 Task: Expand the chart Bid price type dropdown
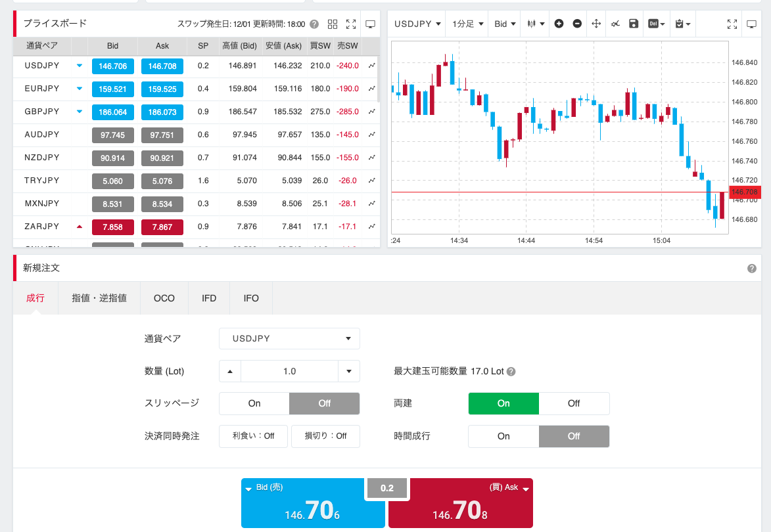pyautogui.click(x=504, y=24)
